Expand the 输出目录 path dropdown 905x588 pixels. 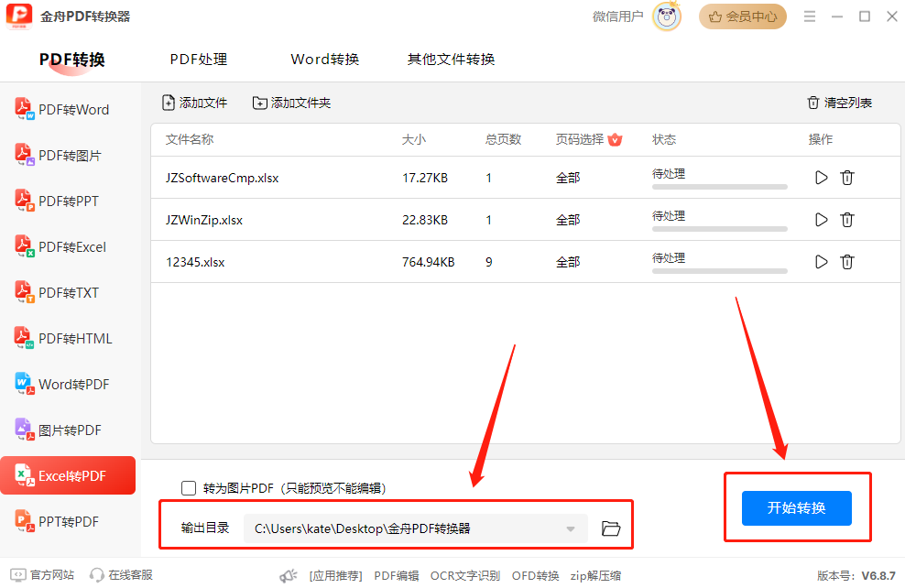tap(571, 528)
